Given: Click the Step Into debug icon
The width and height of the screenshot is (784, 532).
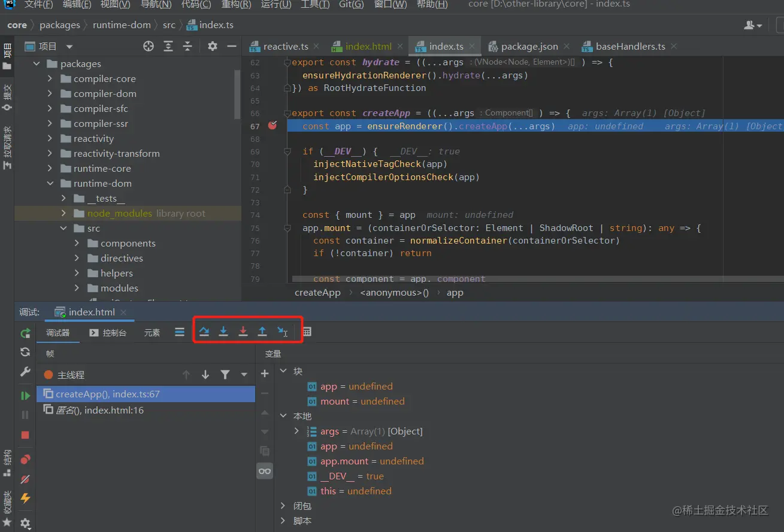Looking at the screenshot, I should [223, 332].
